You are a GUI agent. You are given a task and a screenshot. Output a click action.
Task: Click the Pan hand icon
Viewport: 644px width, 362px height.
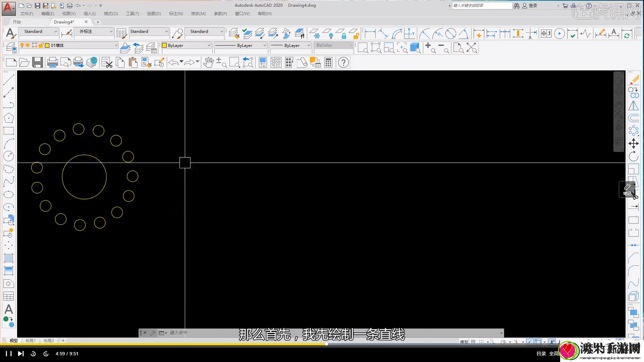pyautogui.click(x=208, y=62)
